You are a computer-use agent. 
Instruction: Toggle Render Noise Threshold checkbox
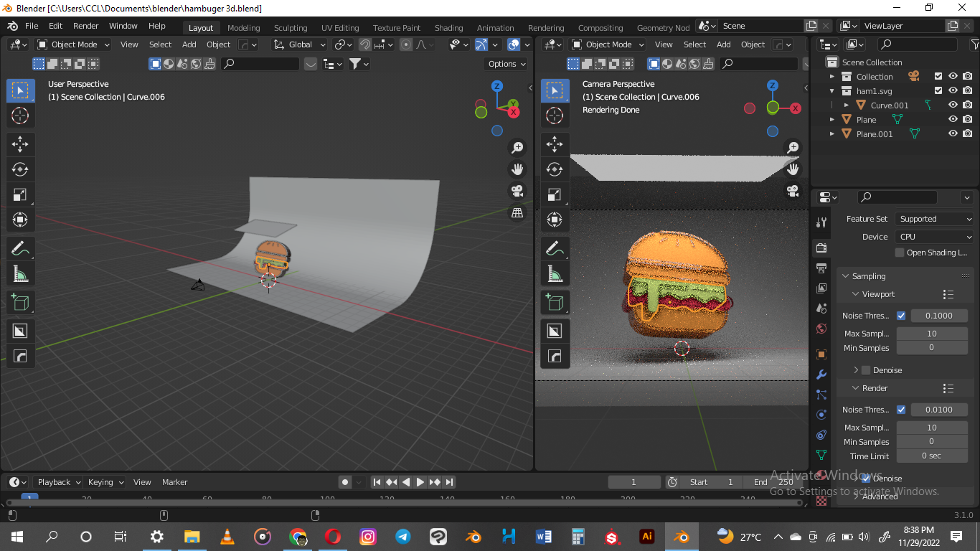pos(901,410)
